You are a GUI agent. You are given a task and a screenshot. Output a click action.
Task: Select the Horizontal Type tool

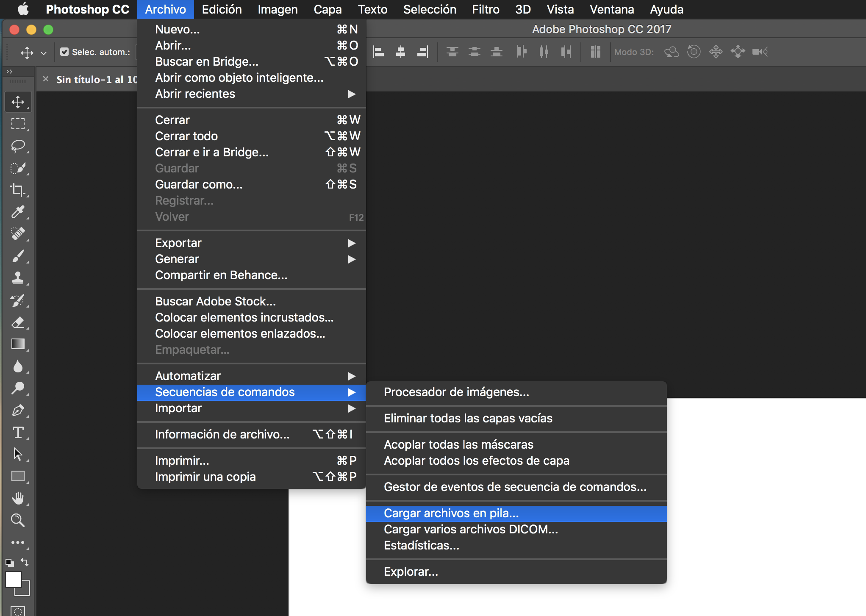(18, 433)
